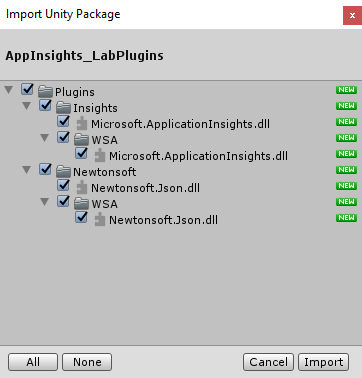Toggle the WSA checkbox under Insights
The width and height of the screenshot is (362, 378).
tap(63, 137)
